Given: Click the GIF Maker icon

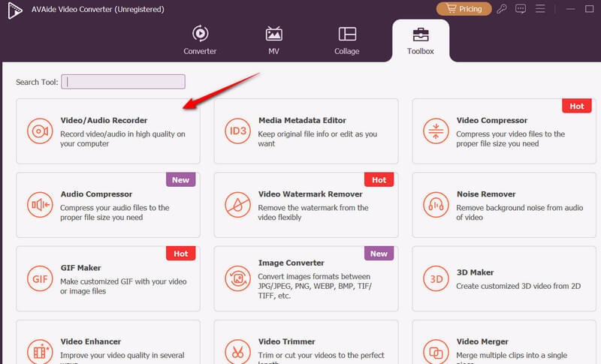Looking at the screenshot, I should (40, 278).
